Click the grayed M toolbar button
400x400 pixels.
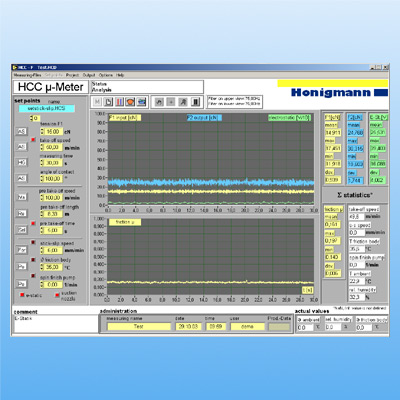[97, 102]
